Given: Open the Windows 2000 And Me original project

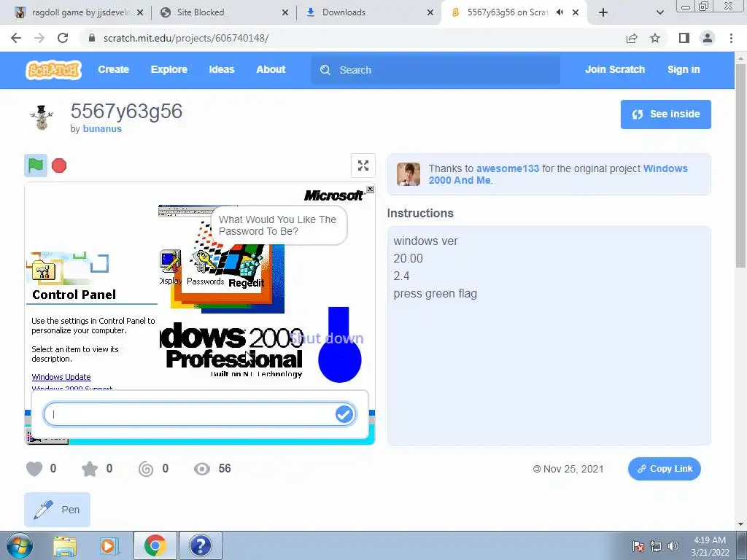Looking at the screenshot, I should 558,174.
